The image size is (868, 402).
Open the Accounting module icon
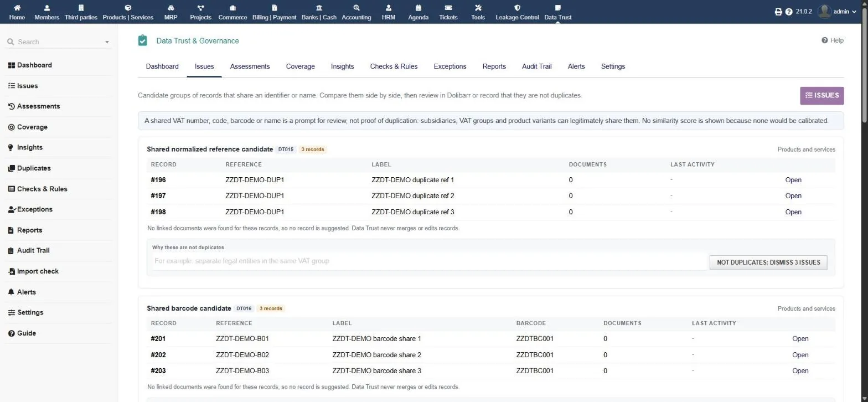pyautogui.click(x=356, y=8)
